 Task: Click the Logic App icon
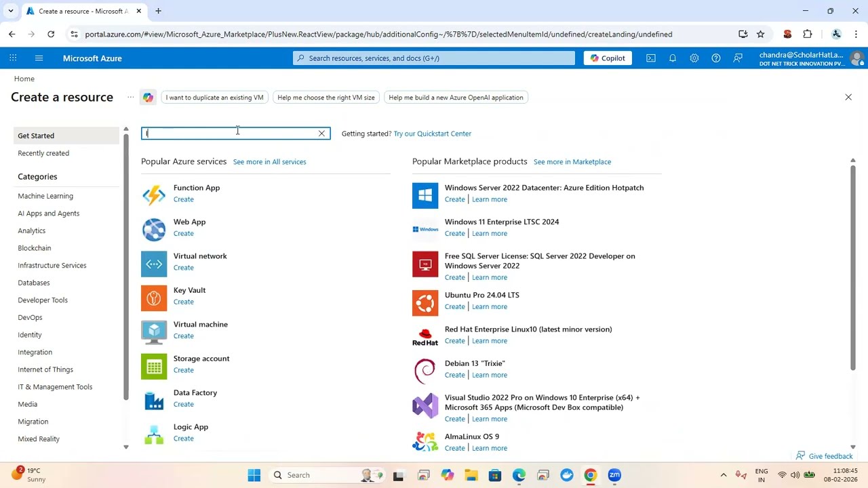[154, 434]
